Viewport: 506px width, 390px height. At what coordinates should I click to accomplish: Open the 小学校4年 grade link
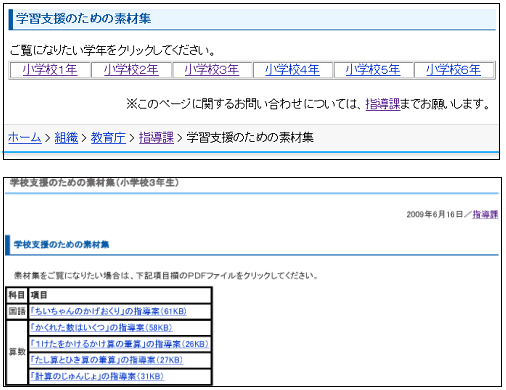292,70
